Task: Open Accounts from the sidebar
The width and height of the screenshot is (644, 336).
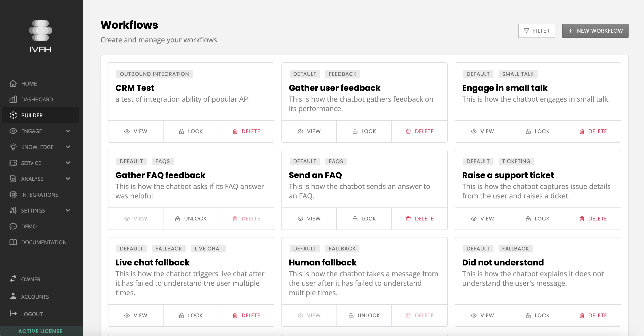Action: 35,297
